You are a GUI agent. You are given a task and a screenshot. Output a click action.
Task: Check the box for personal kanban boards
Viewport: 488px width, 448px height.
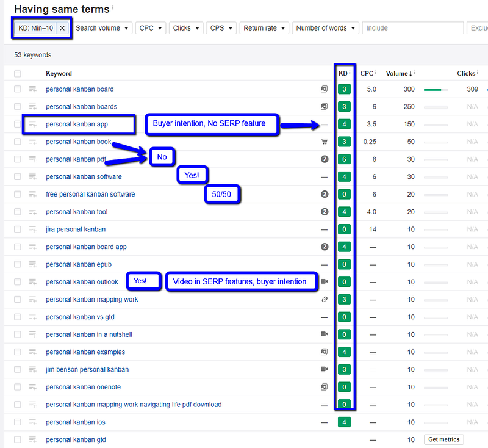click(18, 106)
